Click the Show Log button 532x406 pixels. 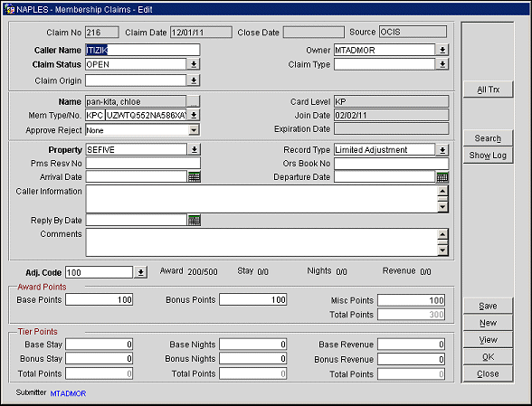[x=488, y=156]
